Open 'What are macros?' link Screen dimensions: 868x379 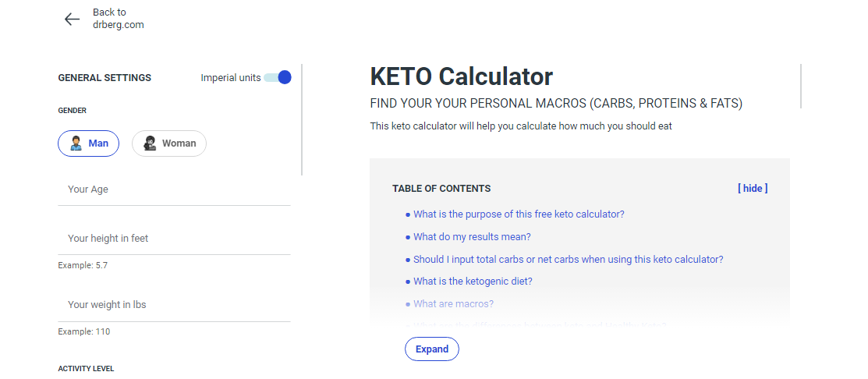pos(453,304)
